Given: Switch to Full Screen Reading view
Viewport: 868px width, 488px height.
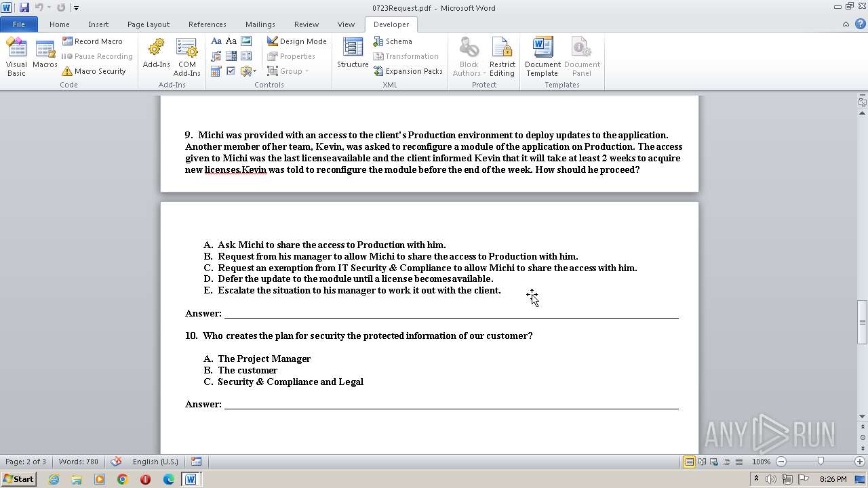Looking at the screenshot, I should tap(701, 462).
